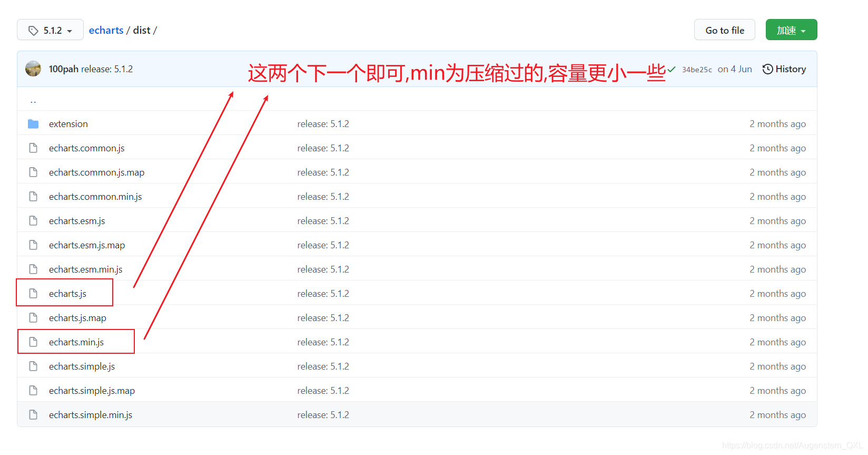Open echarts.esm.js.map file
Viewport: 868px width, 455px height.
pyautogui.click(x=87, y=245)
